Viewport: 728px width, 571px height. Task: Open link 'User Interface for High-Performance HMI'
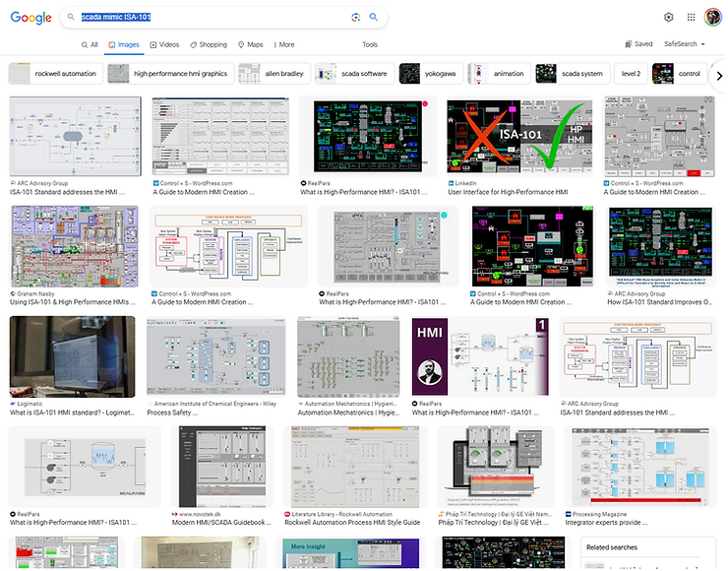pyautogui.click(x=508, y=192)
